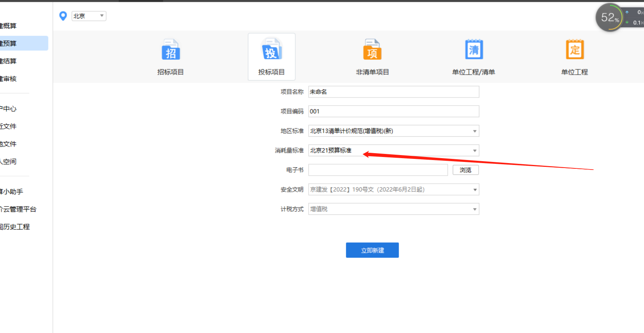This screenshot has width=644, height=333.
Task: Choose the 非清单项目 icon
Action: point(372,50)
